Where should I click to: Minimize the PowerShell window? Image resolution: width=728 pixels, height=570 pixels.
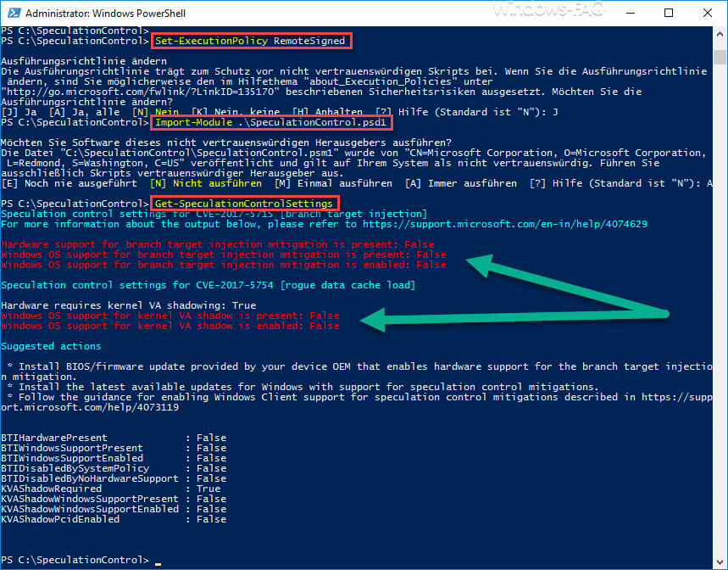click(630, 13)
